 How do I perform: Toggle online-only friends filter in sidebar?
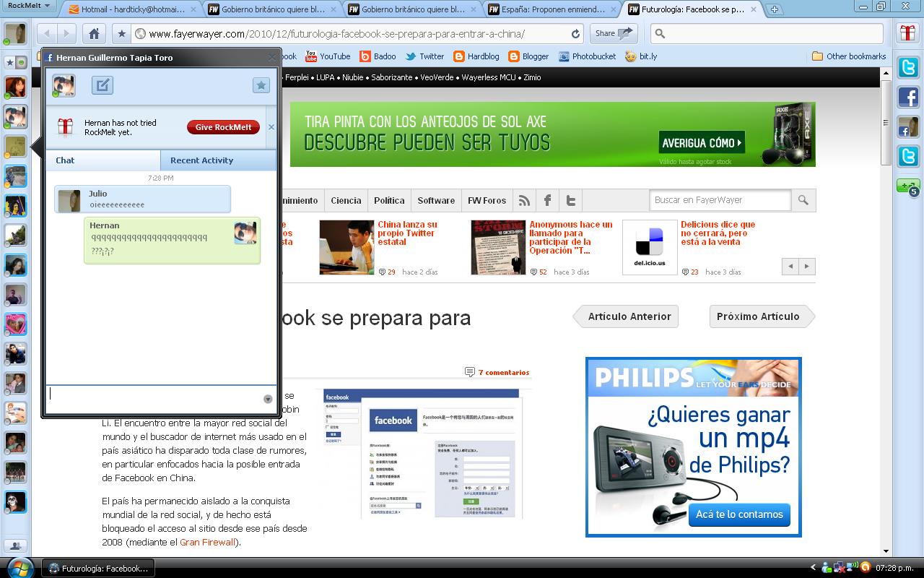22,63
